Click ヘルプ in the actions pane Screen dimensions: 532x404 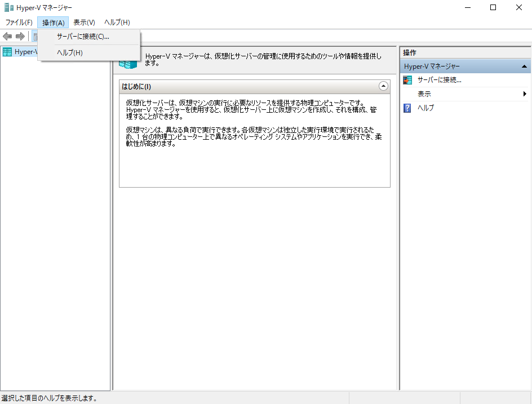point(425,108)
